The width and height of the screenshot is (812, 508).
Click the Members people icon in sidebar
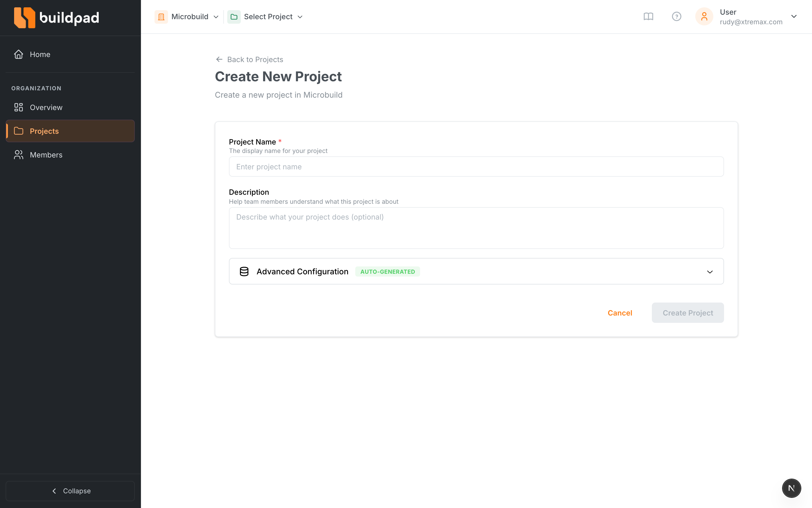tap(18, 155)
